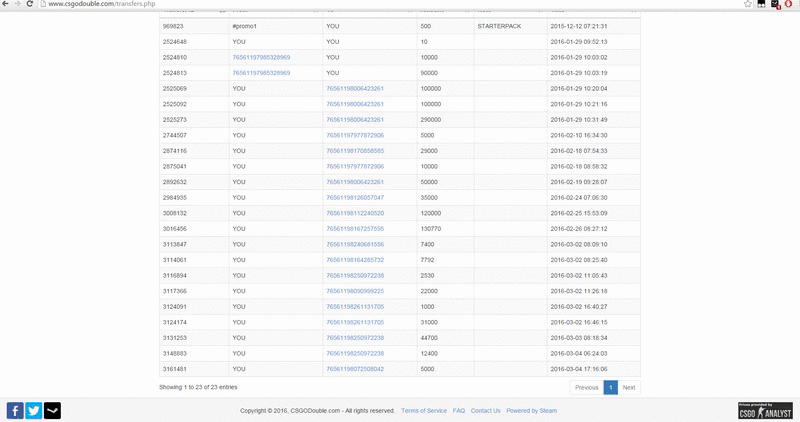Viewport: 800px width, 422px height.
Task: Select page 1 in pagination
Action: [x=610, y=387]
